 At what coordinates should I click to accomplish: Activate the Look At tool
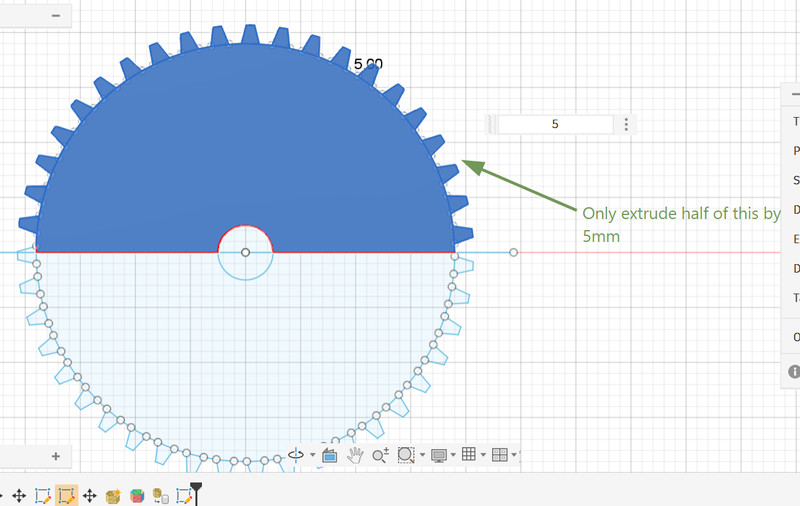330,456
